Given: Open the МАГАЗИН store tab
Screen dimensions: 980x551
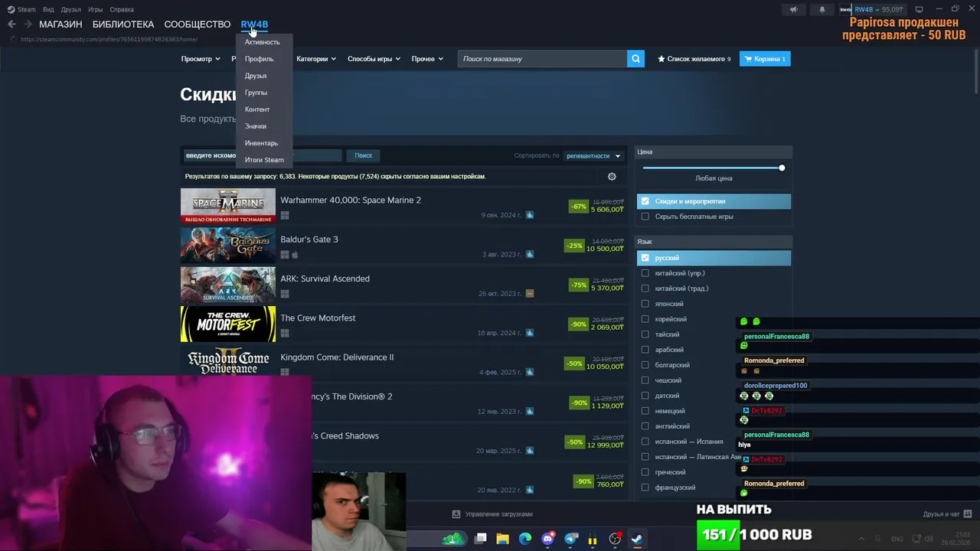Looking at the screenshot, I should point(60,24).
